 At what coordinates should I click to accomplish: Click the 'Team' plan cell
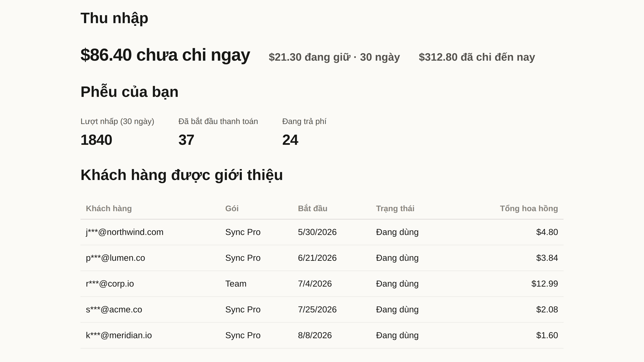(236, 284)
